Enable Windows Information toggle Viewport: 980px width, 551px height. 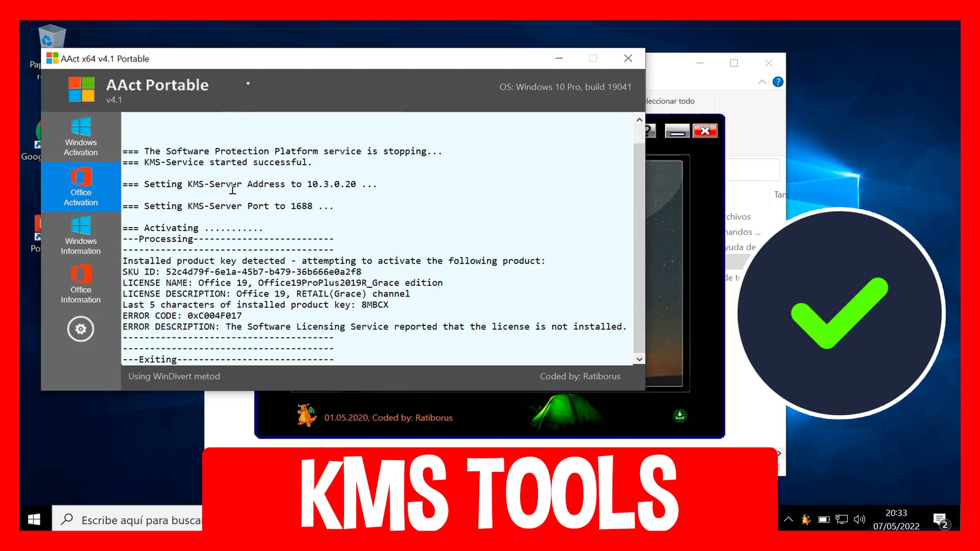[80, 236]
